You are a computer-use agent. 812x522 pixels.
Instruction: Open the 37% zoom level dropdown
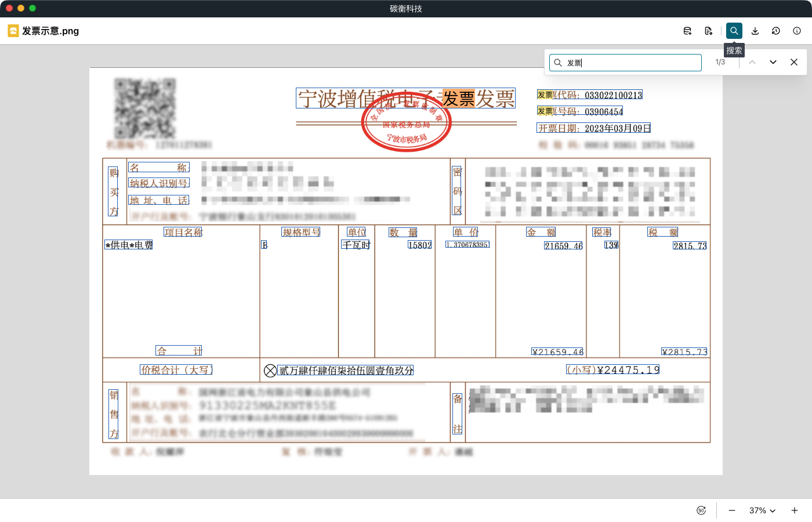(762, 510)
